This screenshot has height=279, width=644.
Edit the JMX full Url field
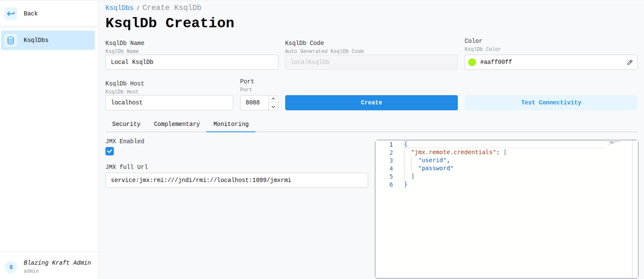[x=237, y=180]
